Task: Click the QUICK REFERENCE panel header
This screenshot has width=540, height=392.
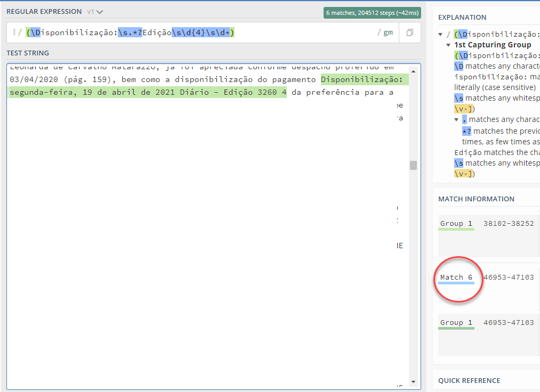Action: click(x=469, y=381)
